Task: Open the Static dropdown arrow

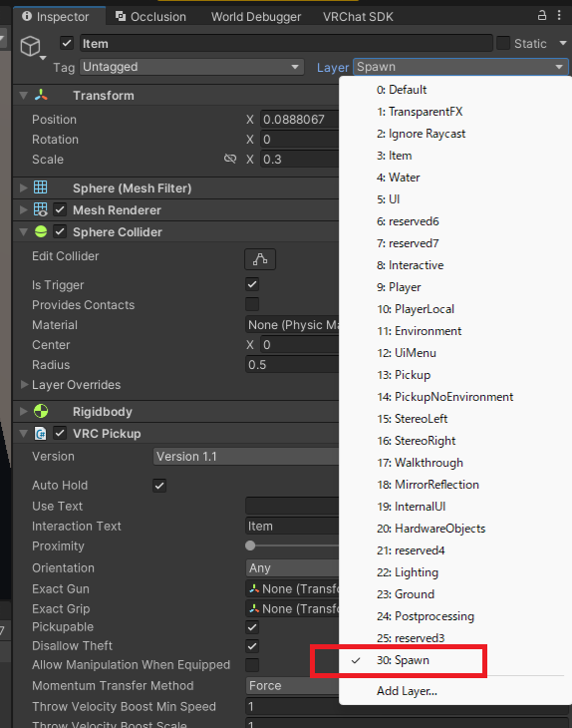Action: point(563,43)
